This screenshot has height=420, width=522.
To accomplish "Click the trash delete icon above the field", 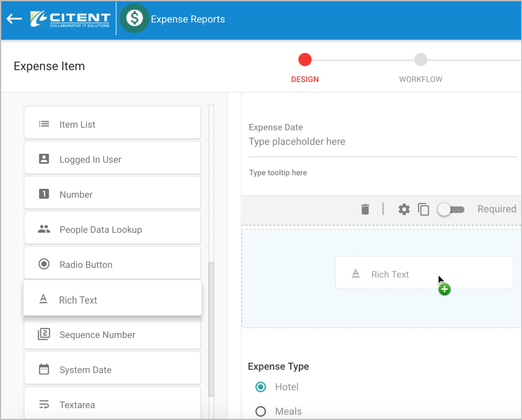I will (365, 209).
